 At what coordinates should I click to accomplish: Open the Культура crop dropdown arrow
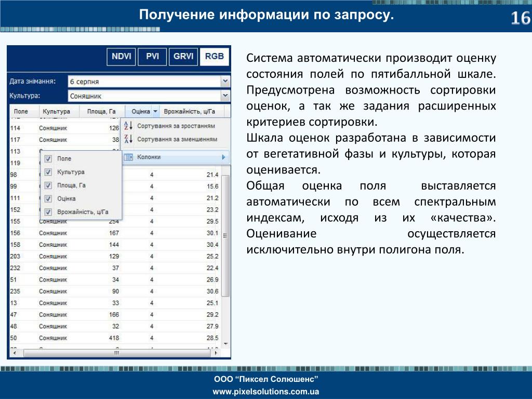pyautogui.click(x=225, y=96)
